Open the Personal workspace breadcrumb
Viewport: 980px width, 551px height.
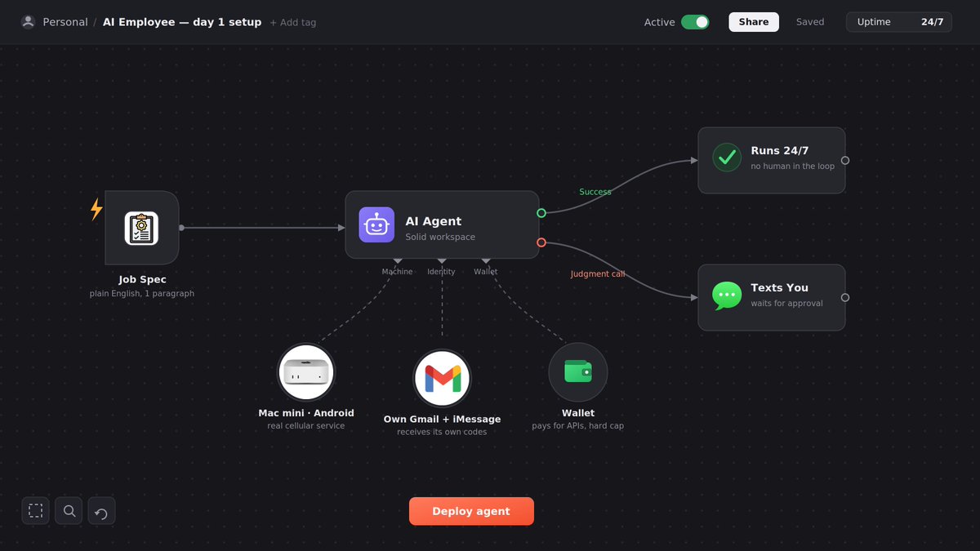[65, 22]
